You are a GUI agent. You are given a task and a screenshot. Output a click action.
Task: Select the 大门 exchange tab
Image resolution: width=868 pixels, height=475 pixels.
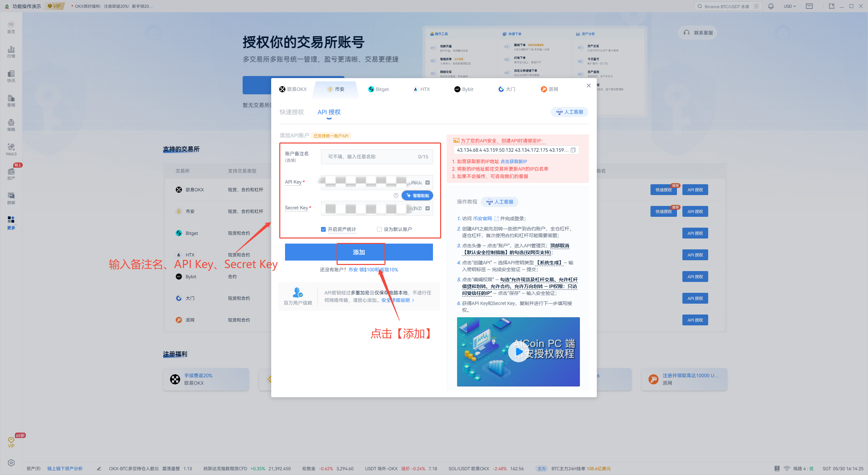[507, 89]
